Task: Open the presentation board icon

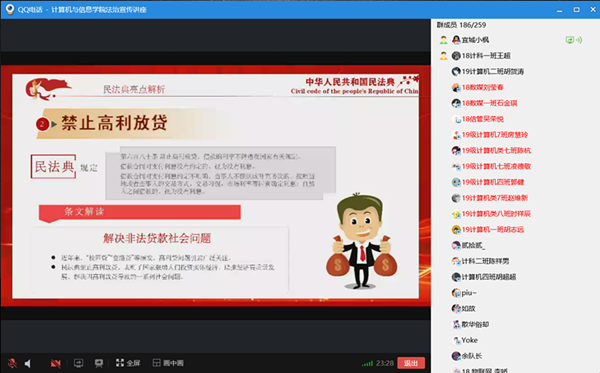Action: tap(99, 363)
